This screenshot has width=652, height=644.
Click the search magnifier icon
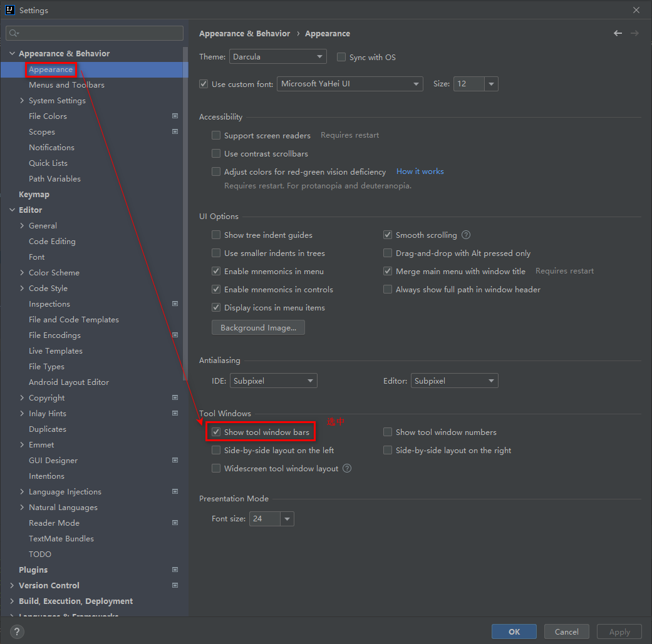(x=14, y=33)
